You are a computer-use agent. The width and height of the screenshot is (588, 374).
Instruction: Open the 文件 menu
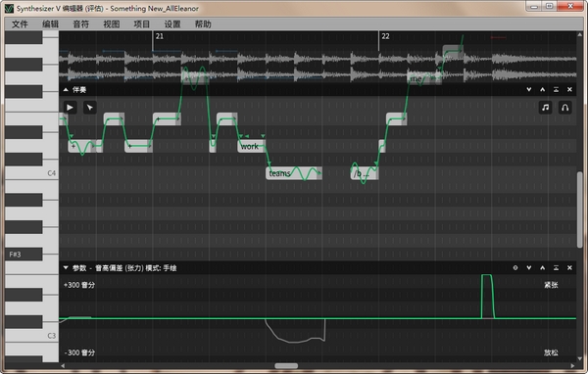coord(20,24)
